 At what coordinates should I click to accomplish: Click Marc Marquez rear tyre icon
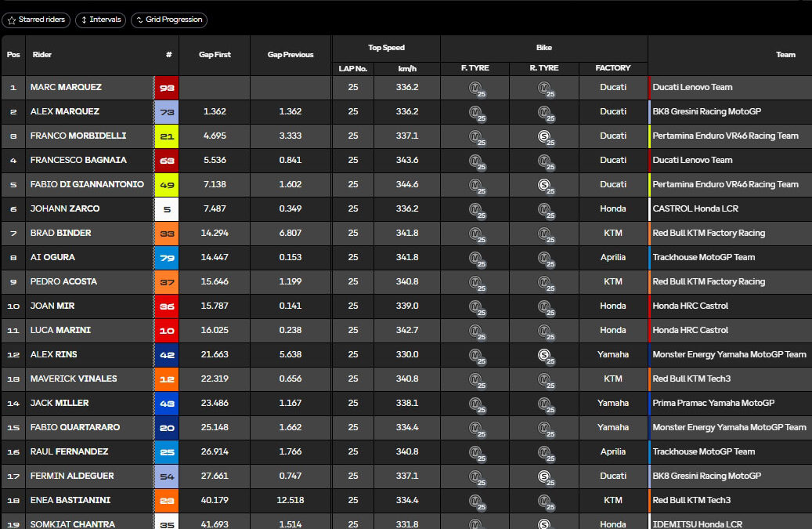click(x=545, y=89)
